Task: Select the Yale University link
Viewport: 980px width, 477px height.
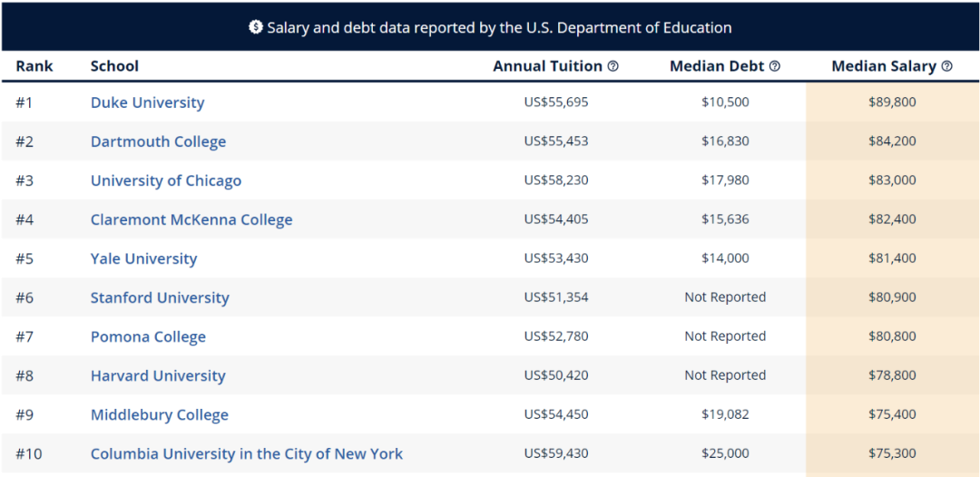Action: [143, 258]
